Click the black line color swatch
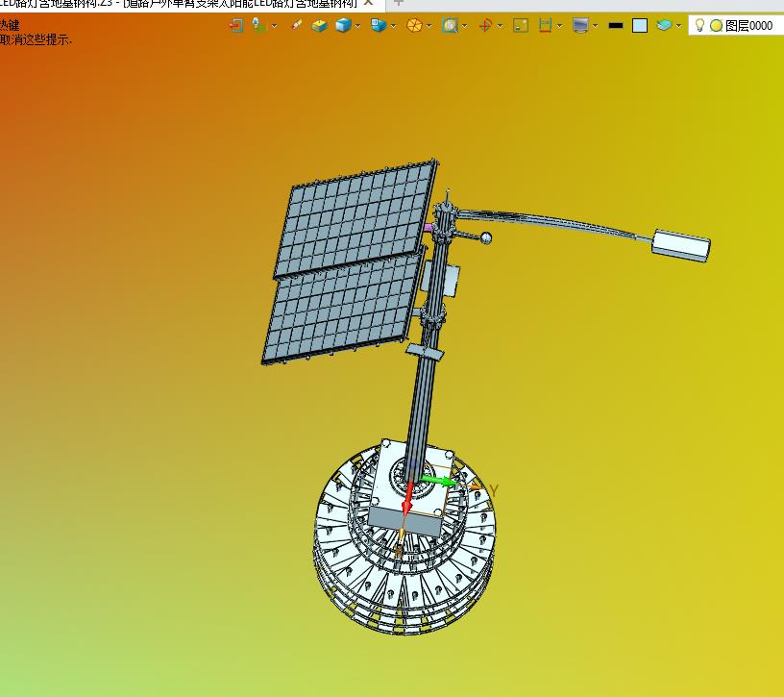Screen dimensions: 784x697 tap(616, 25)
